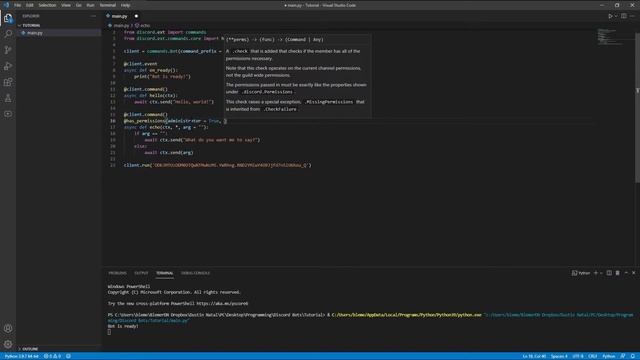Open the new terminal launch profile dropdown

tap(601, 273)
